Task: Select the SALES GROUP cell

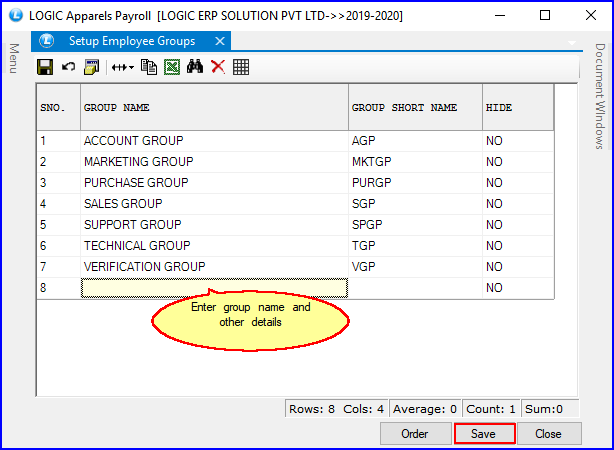Action: tap(214, 204)
